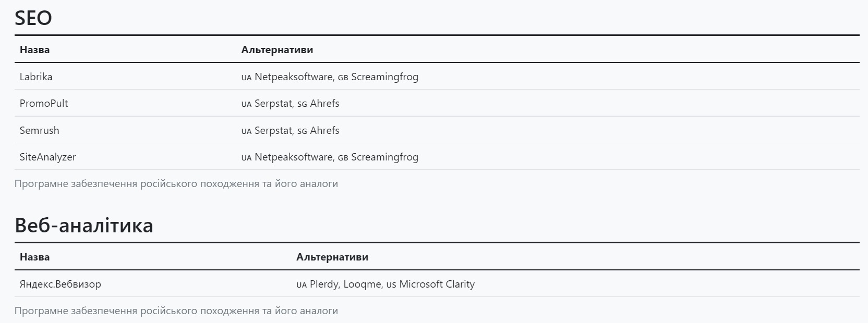Open Netpeaksoftware alternative in Labrika row
This screenshot has width=868, height=323.
click(x=294, y=77)
